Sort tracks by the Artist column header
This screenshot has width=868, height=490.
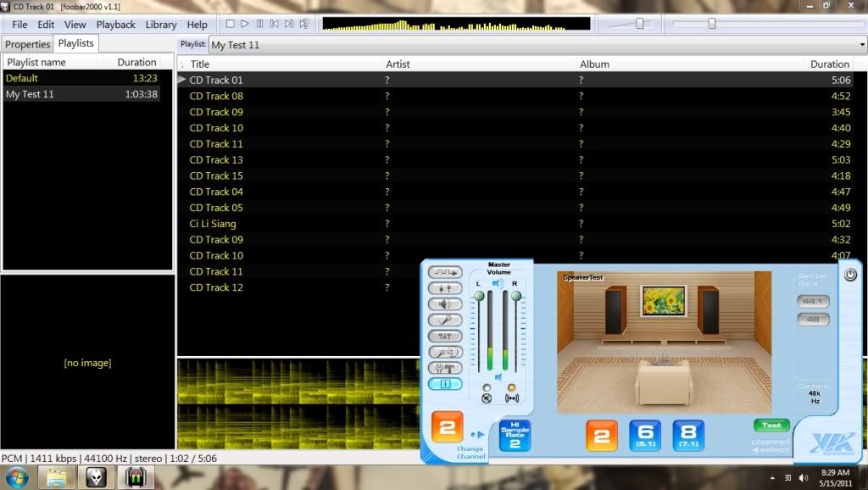click(479, 64)
